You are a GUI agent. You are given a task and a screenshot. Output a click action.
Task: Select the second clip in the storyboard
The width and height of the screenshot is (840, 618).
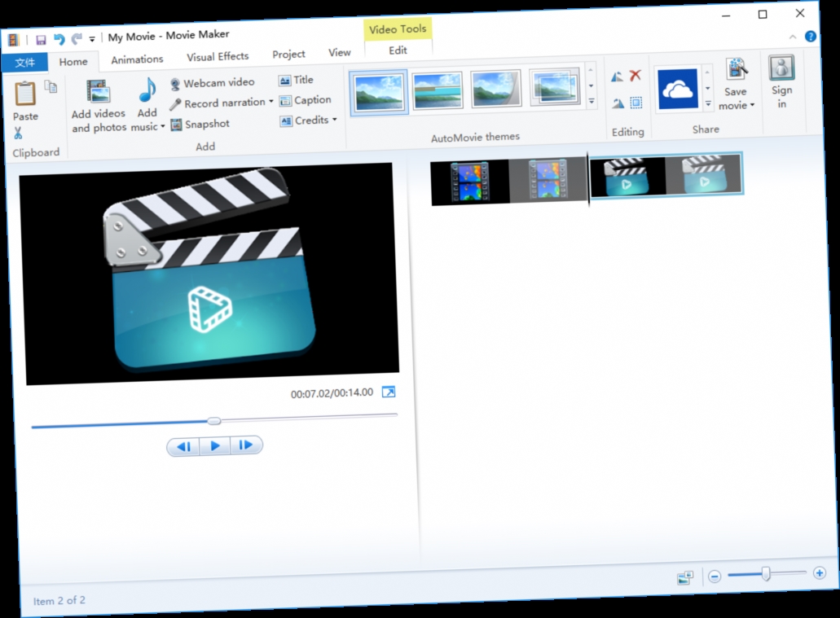(668, 179)
